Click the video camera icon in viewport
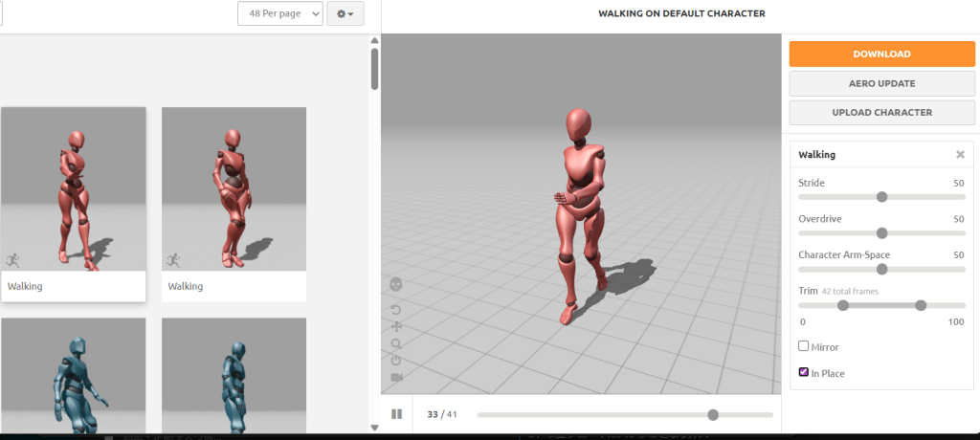 pyautogui.click(x=396, y=378)
